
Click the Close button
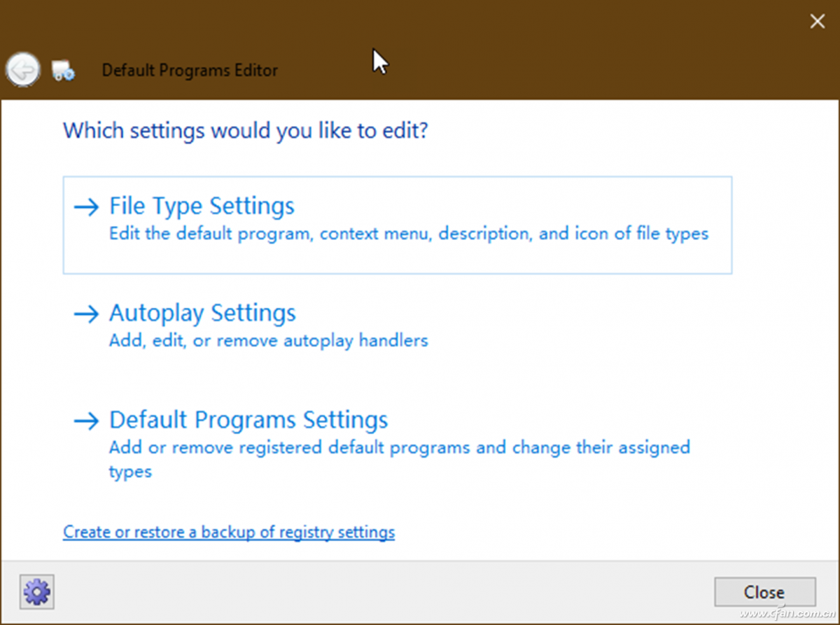coord(764,592)
